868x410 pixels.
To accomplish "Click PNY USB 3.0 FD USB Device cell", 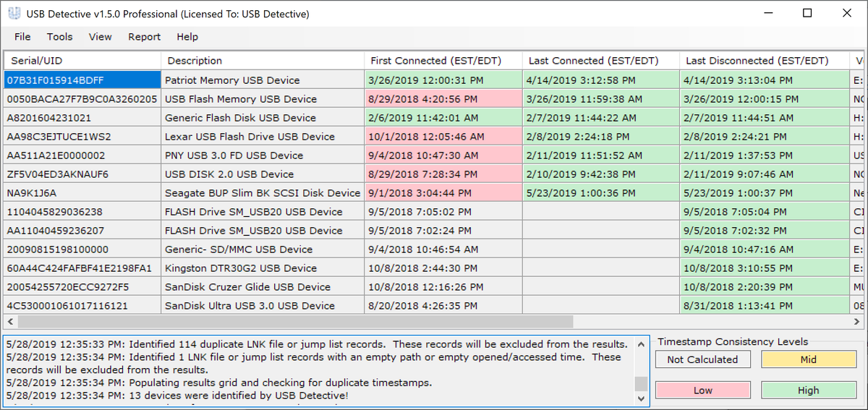I will pyautogui.click(x=263, y=155).
